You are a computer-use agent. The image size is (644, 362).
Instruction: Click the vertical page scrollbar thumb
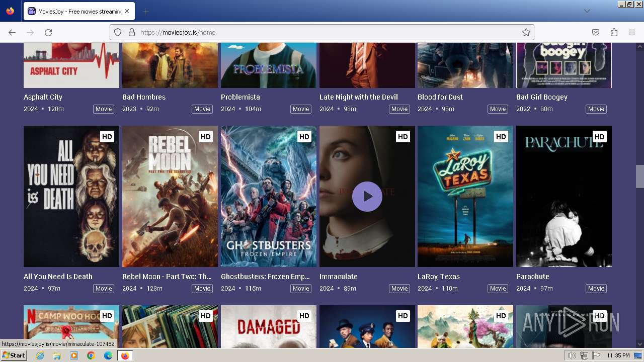[640, 176]
